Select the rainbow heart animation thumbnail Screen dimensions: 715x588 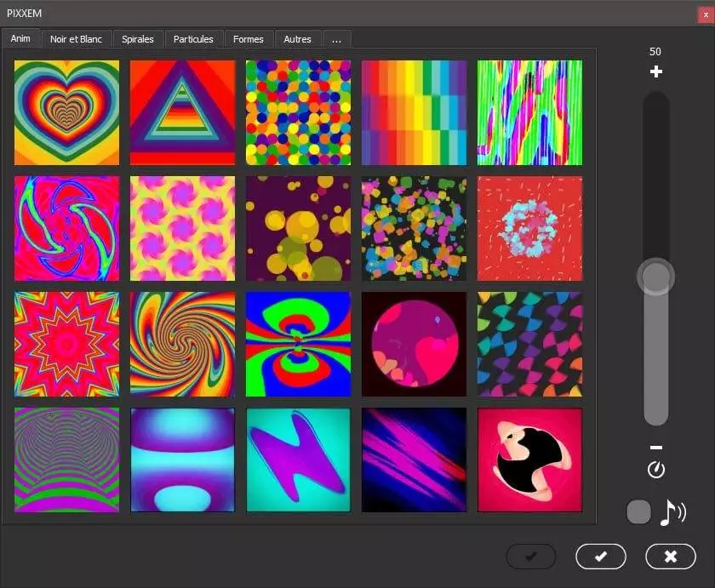click(66, 112)
